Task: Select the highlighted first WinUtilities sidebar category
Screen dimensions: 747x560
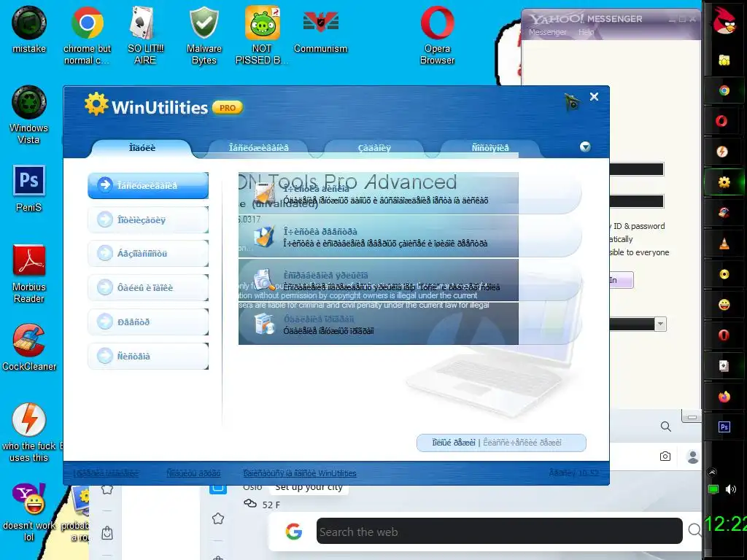Action: click(x=148, y=185)
